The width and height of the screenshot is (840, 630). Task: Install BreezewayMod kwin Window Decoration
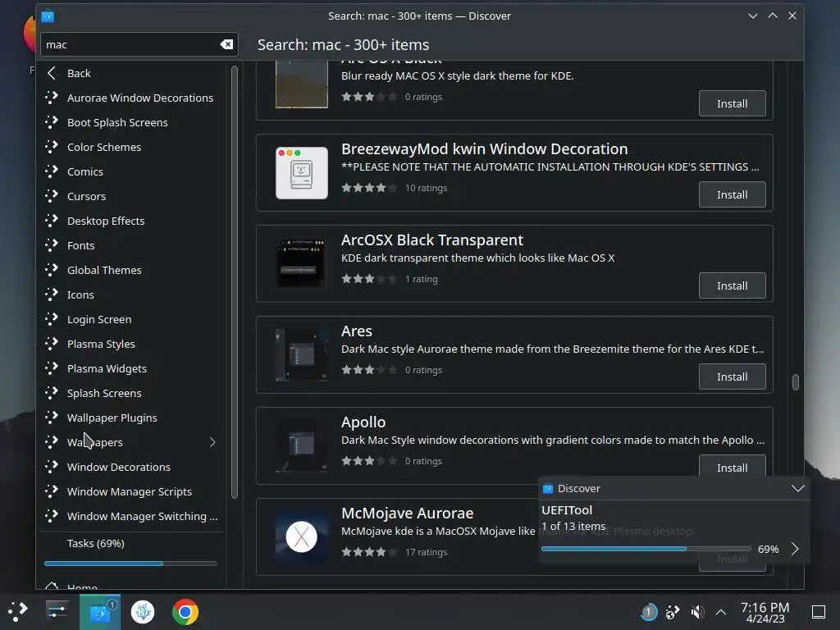732,194
